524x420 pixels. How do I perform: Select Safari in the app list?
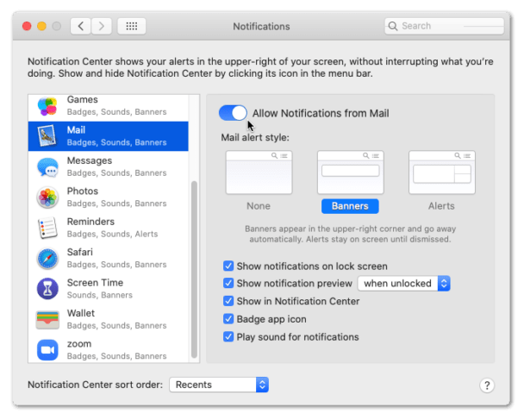[x=109, y=258]
